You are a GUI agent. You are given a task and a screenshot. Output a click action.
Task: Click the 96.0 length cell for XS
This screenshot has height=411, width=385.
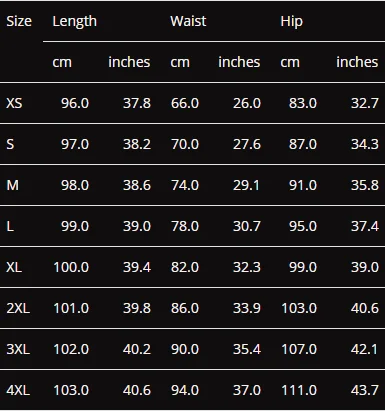tap(75, 103)
